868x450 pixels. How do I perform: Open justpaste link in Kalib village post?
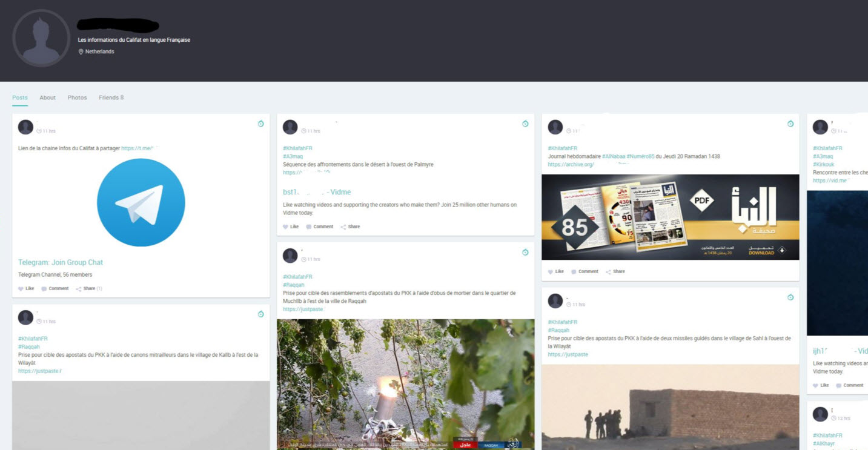click(x=39, y=371)
